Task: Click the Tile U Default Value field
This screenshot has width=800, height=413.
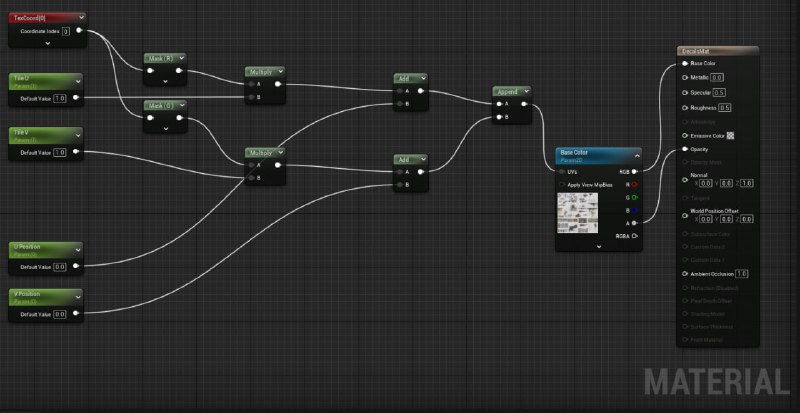Action: pyautogui.click(x=60, y=98)
